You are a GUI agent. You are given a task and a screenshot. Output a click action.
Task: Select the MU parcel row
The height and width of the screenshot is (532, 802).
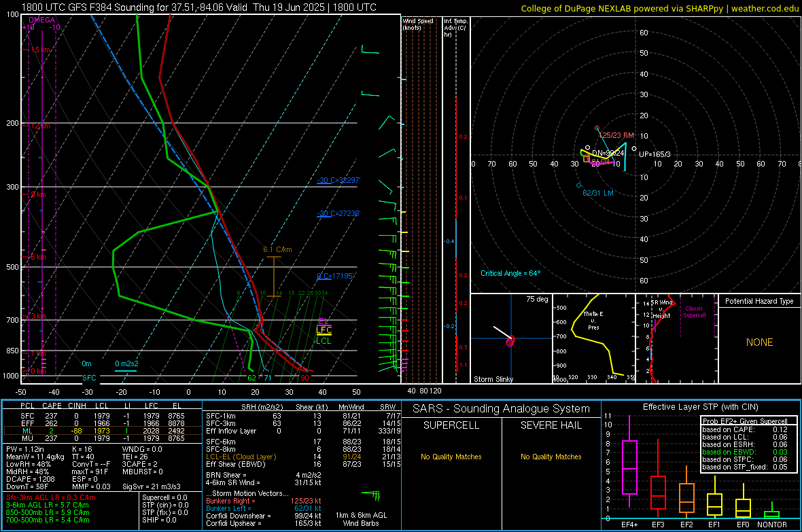click(x=103, y=438)
